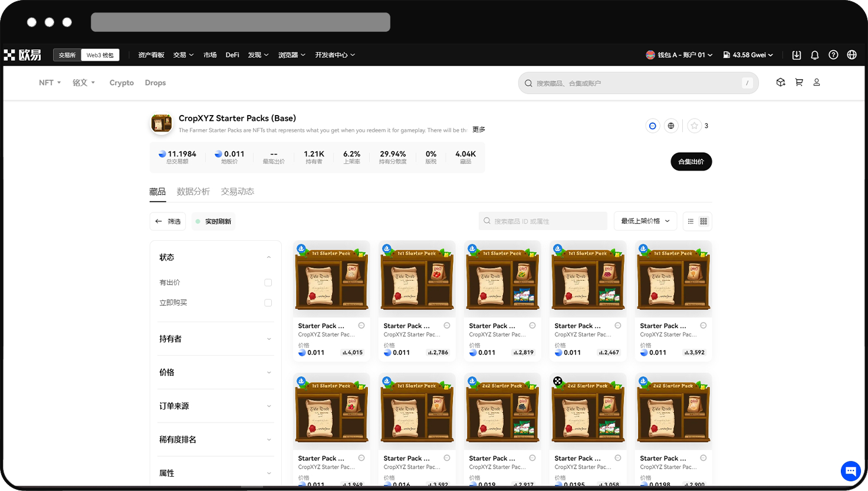Focus the 搜索藏品、合集或账户 search field
Viewport: 868px width, 491px height.
coord(639,83)
